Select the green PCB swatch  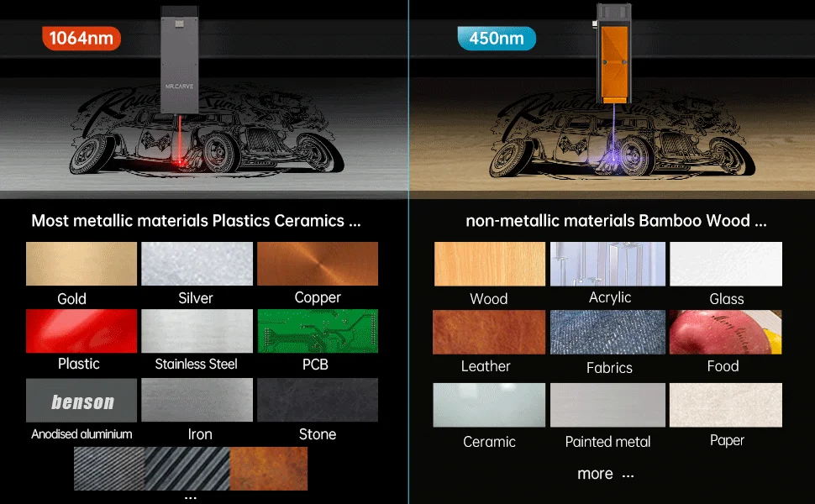click(318, 331)
